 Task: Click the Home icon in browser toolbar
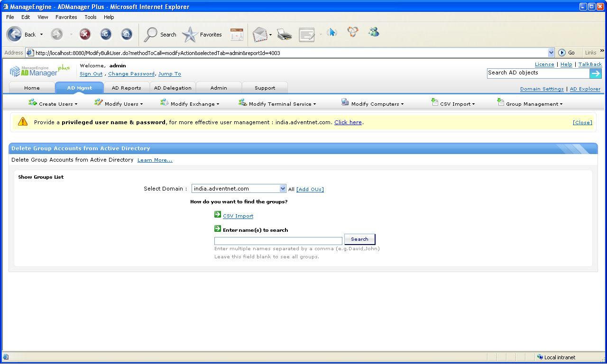pos(127,34)
